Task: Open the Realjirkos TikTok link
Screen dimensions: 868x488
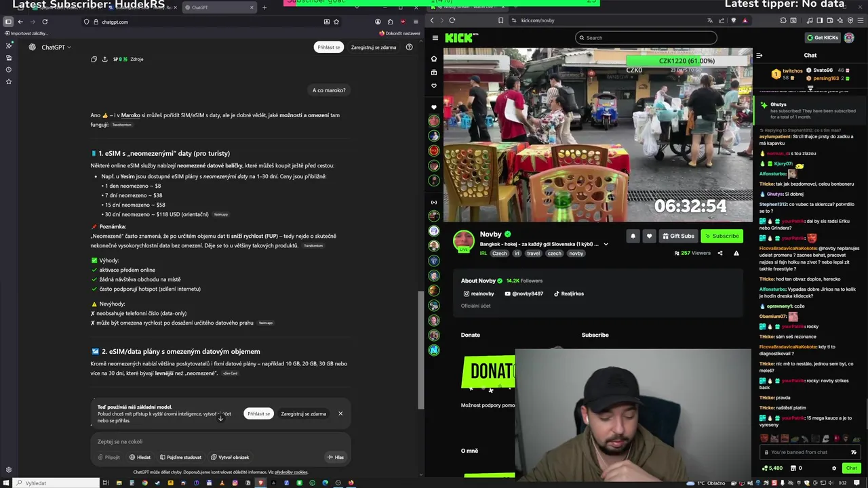Action: coord(568,293)
